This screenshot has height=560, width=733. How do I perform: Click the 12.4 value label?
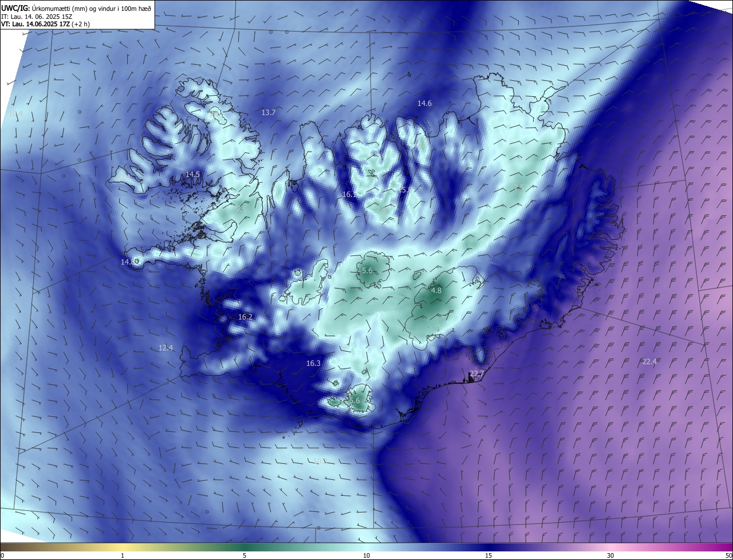(x=165, y=348)
